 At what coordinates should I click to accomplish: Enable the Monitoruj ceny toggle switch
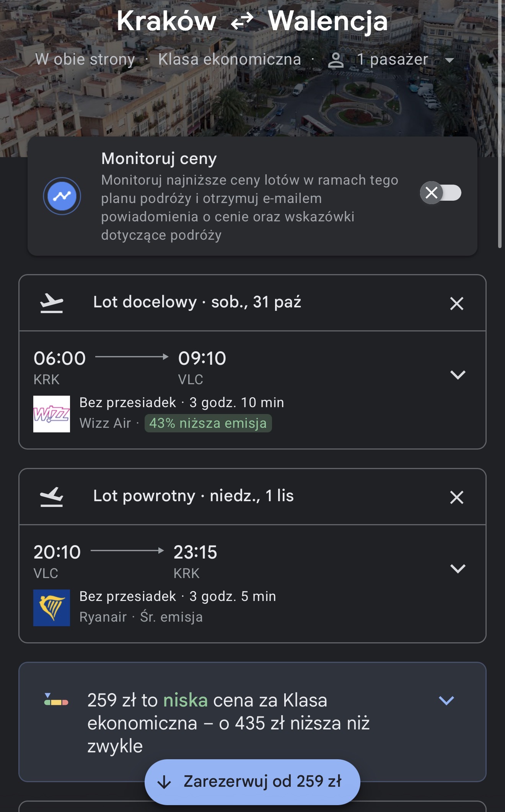[441, 193]
